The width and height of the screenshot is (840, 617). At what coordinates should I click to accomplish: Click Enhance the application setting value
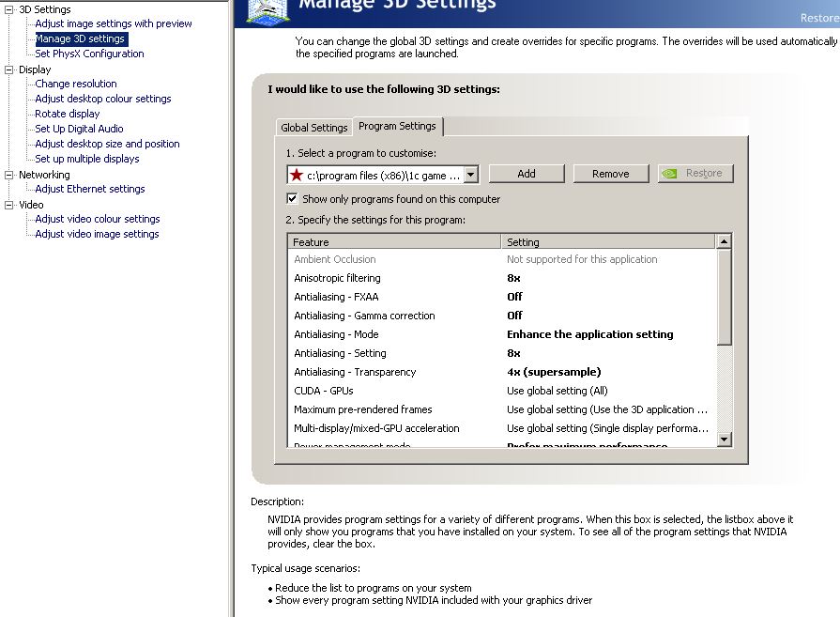(x=589, y=334)
